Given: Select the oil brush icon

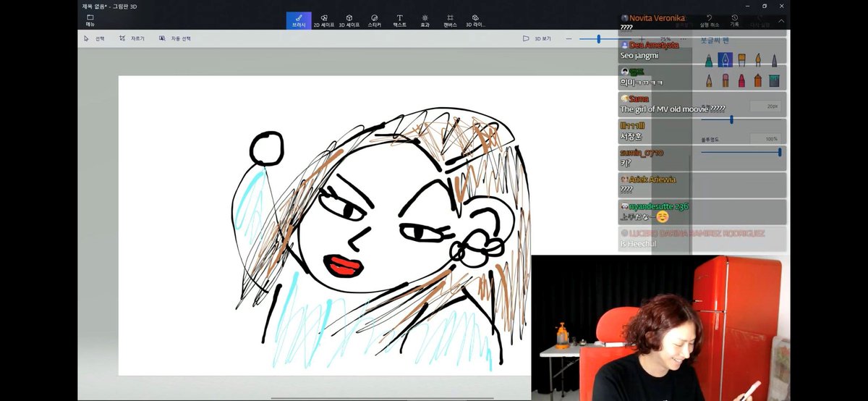Looking at the screenshot, I should pyautogui.click(x=742, y=59).
